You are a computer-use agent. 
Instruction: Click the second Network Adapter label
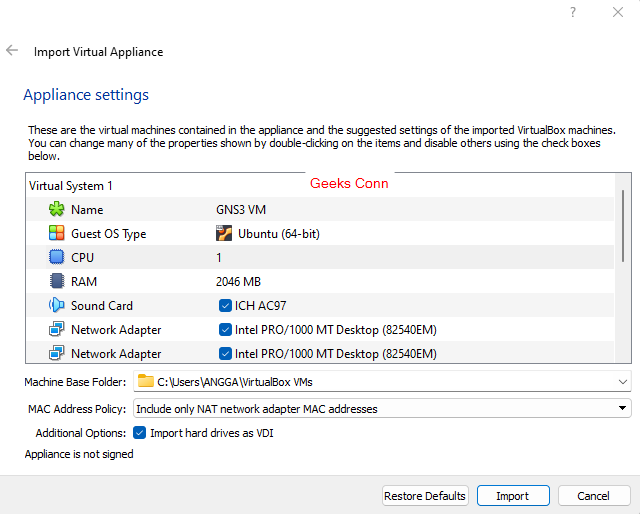tap(116, 354)
